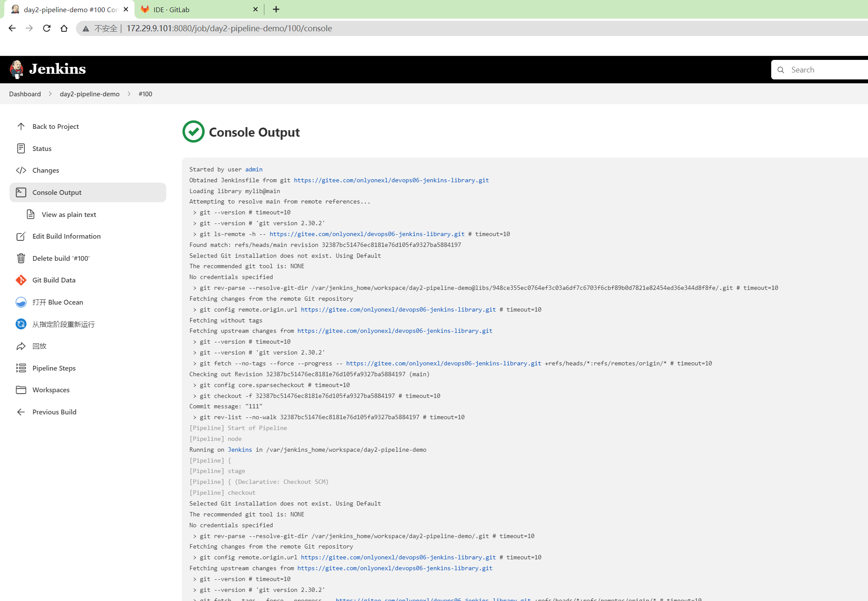The height and width of the screenshot is (601, 868).
Task: Click the browser address bar URL
Action: point(229,28)
